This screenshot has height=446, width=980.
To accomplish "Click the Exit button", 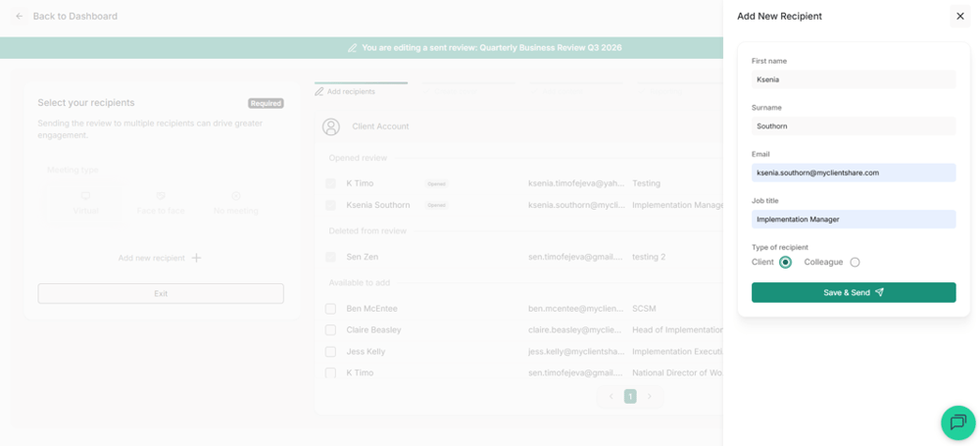I will click(x=161, y=293).
